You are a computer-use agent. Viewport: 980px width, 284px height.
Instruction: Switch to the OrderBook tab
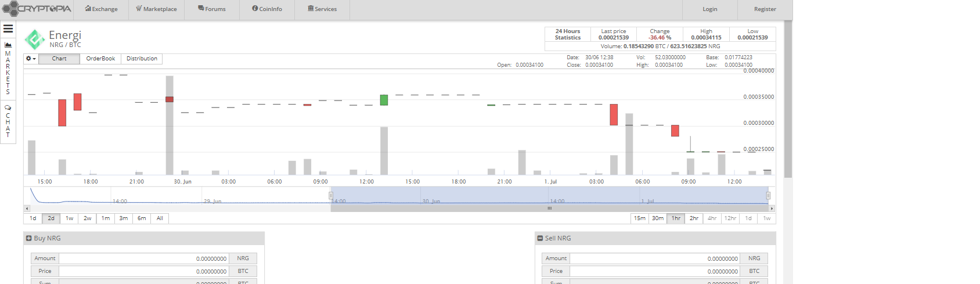click(100, 59)
